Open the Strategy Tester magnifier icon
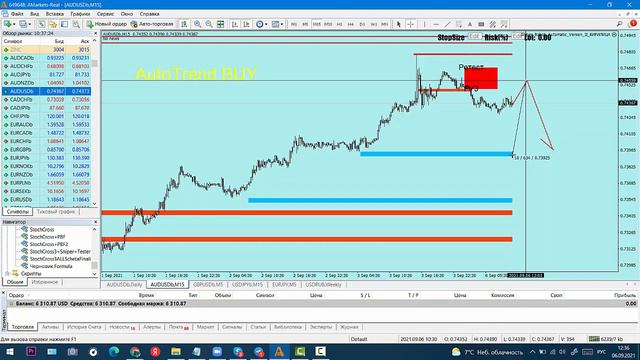 [76, 24]
